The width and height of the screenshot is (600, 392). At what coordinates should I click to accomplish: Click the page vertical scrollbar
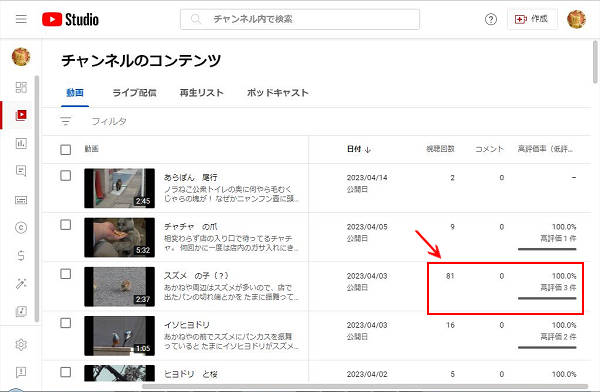coord(595,61)
